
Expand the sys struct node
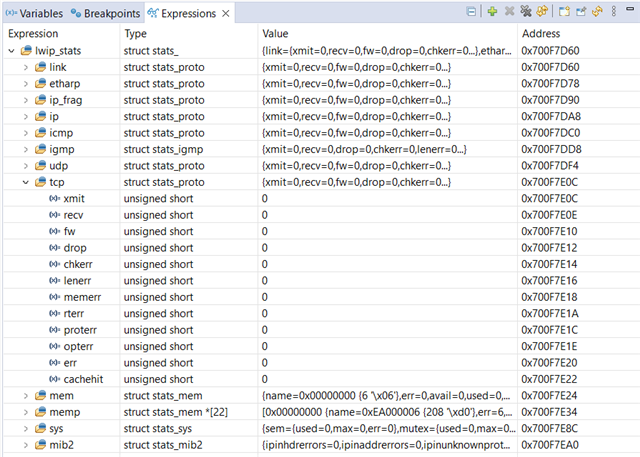(26, 428)
